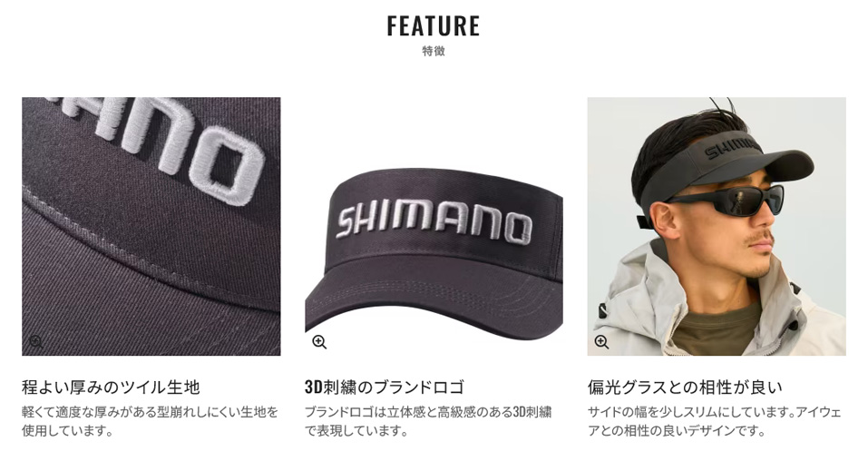Open the front-view SHIMANO visor image
The height and width of the screenshot is (471, 868).
434,226
